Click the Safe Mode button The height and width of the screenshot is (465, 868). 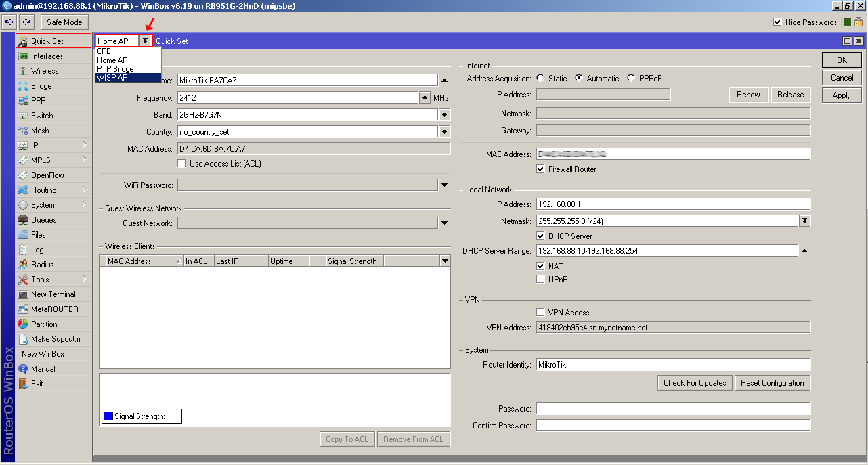point(64,22)
